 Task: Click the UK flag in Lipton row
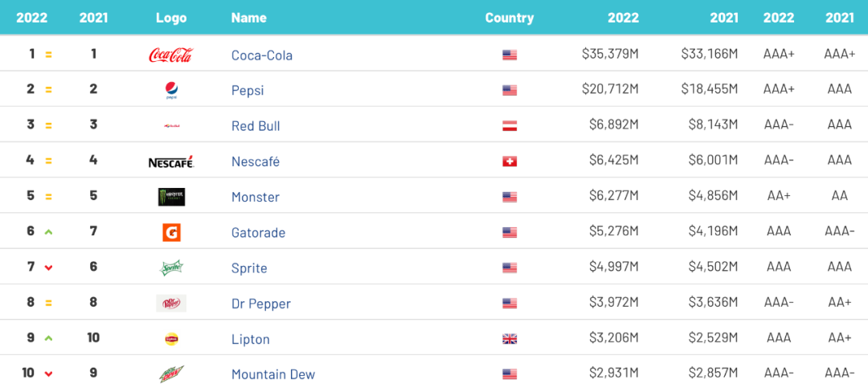[510, 339]
